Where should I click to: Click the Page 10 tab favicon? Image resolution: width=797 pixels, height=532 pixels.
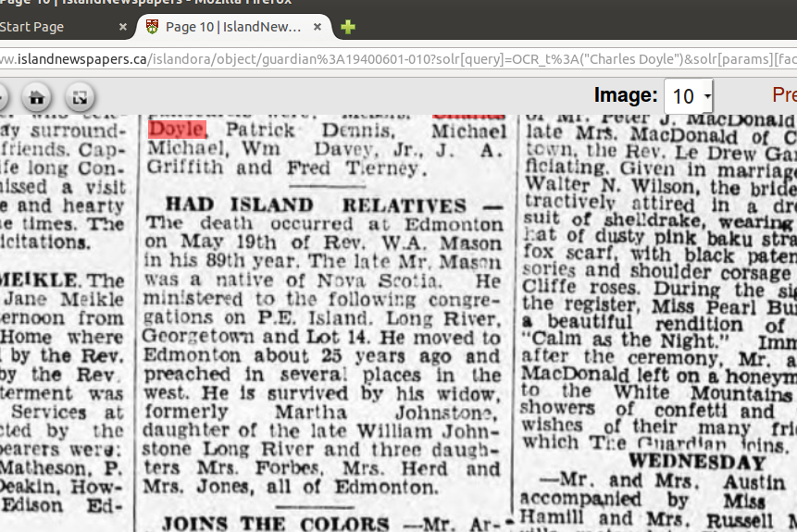click(153, 27)
